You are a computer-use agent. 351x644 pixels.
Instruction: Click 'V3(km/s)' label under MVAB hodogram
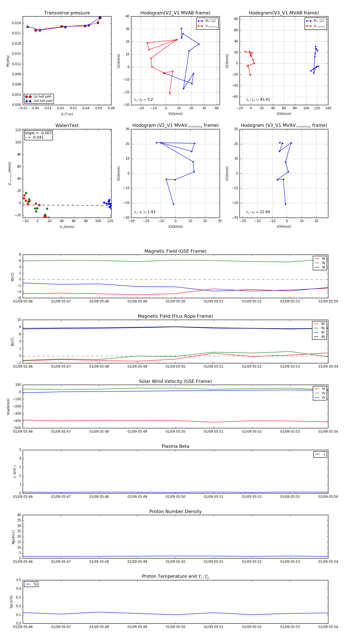tap(284, 114)
